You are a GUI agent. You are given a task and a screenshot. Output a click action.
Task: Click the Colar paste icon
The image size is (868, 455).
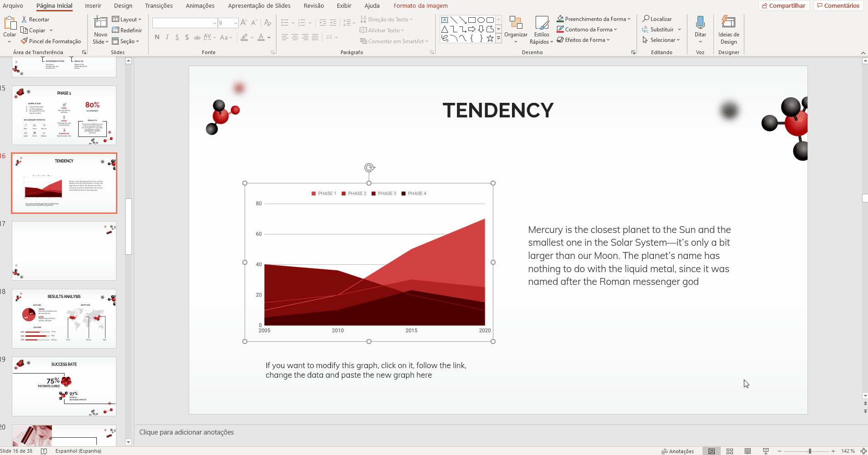click(10, 23)
